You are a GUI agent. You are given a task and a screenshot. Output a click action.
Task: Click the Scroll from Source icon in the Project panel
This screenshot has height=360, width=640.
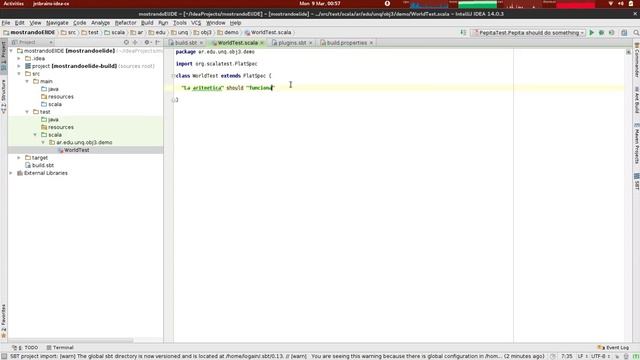click(x=126, y=42)
